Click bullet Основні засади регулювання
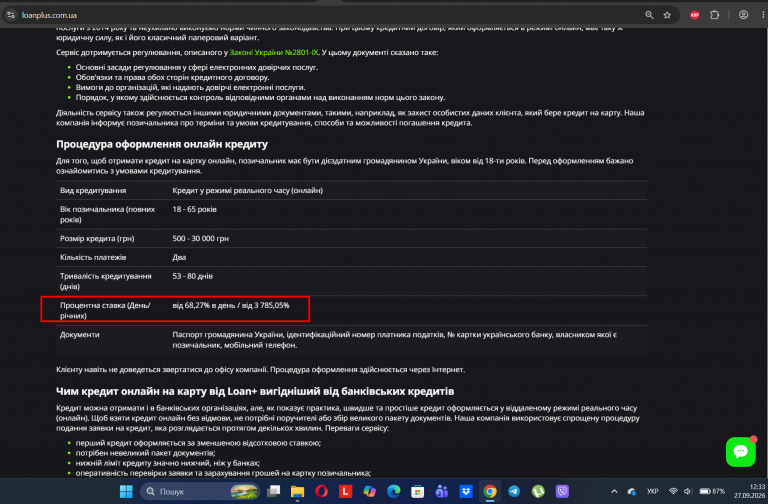 tap(196, 67)
